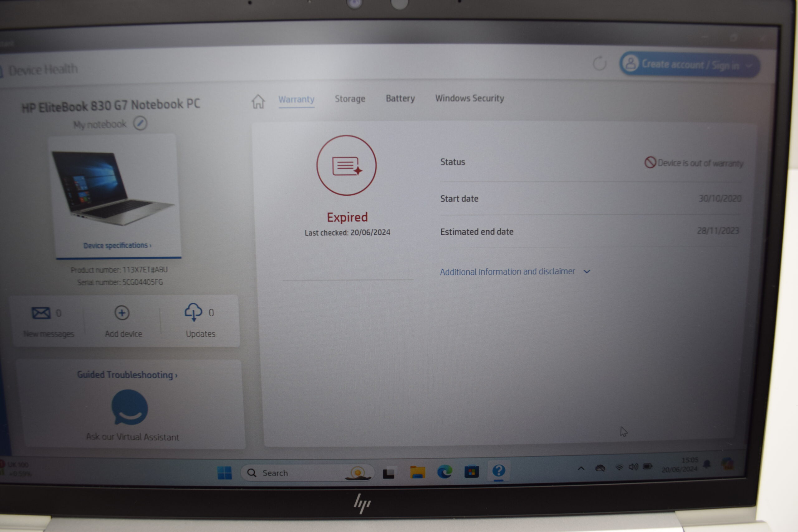Viewport: 798px width, 532px height.
Task: Click the Start date value 30/10/2020
Action: tap(720, 198)
